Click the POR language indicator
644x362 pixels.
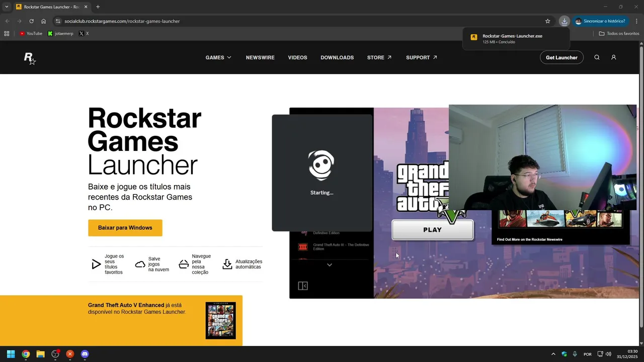coord(587,354)
